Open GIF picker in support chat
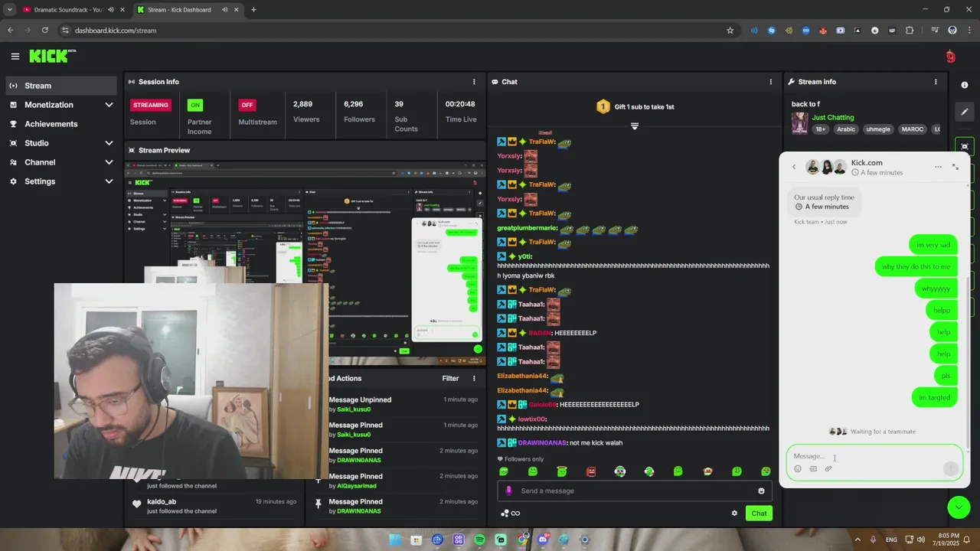This screenshot has height=551, width=980. [x=813, y=469]
